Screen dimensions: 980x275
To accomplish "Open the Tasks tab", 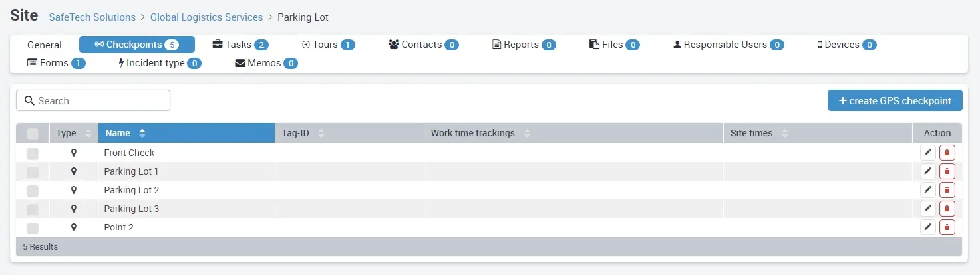I will pos(240,45).
